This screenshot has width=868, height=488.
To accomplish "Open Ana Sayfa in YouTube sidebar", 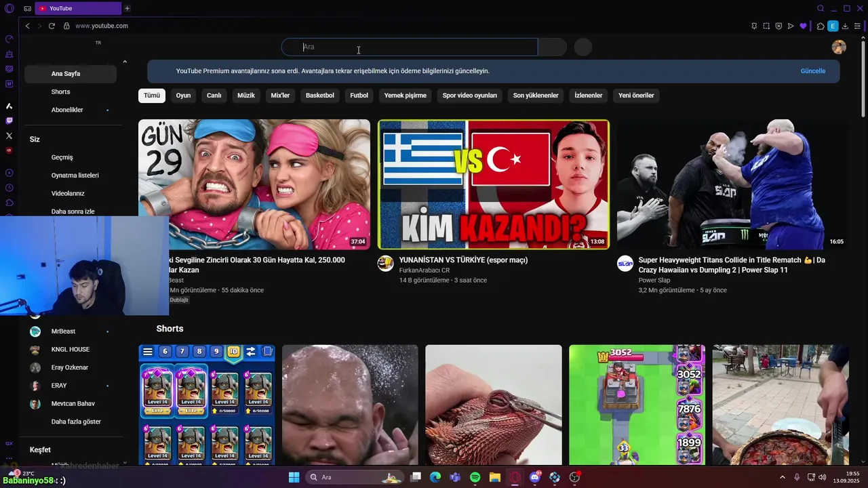I will [x=71, y=73].
